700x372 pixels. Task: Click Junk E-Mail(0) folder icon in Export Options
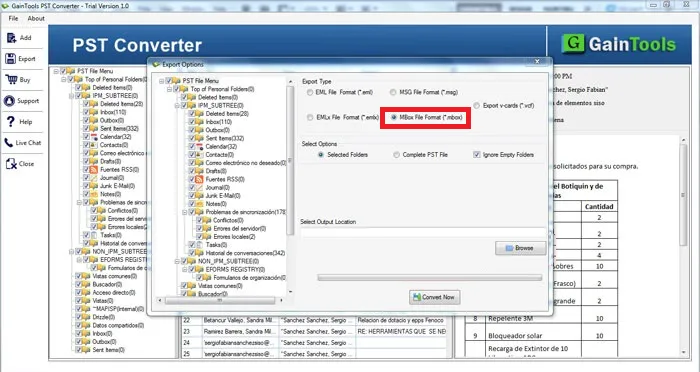[x=200, y=196]
